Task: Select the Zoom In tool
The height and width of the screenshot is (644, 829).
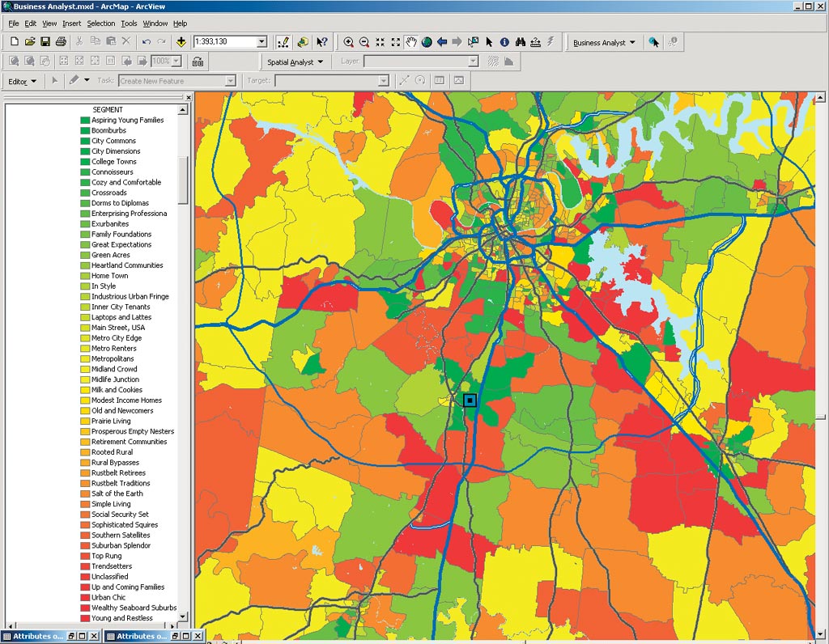Action: pyautogui.click(x=349, y=42)
